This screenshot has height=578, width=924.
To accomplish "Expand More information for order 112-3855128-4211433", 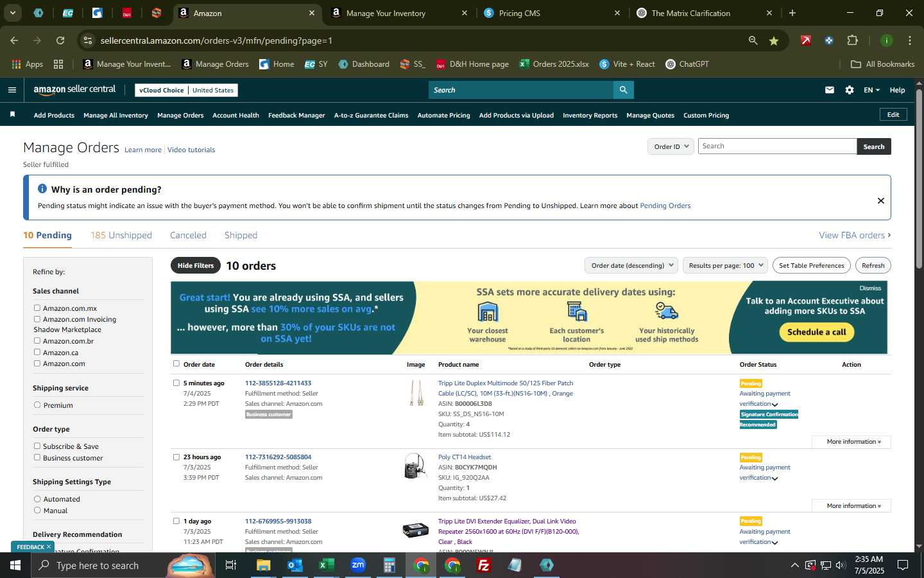I will tap(851, 442).
